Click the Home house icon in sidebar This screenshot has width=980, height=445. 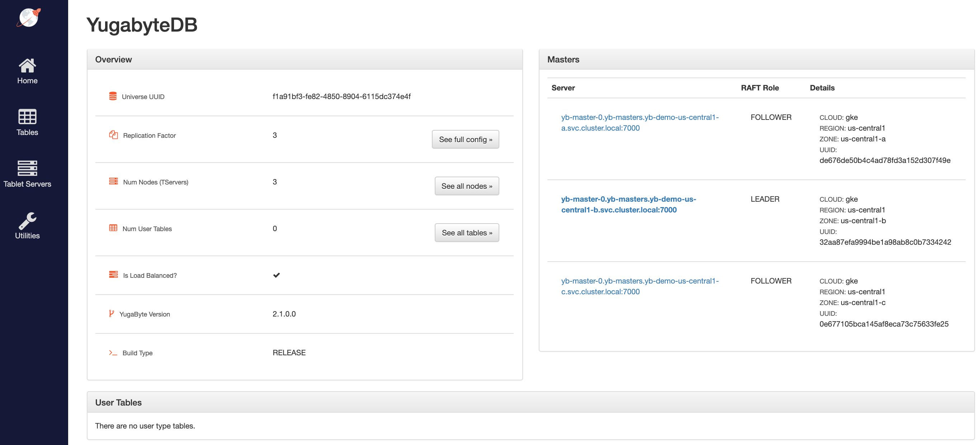point(27,65)
